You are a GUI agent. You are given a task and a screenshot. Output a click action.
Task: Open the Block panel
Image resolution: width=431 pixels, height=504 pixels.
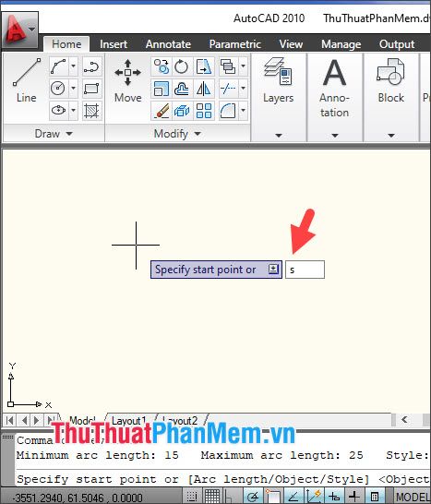[x=390, y=80]
